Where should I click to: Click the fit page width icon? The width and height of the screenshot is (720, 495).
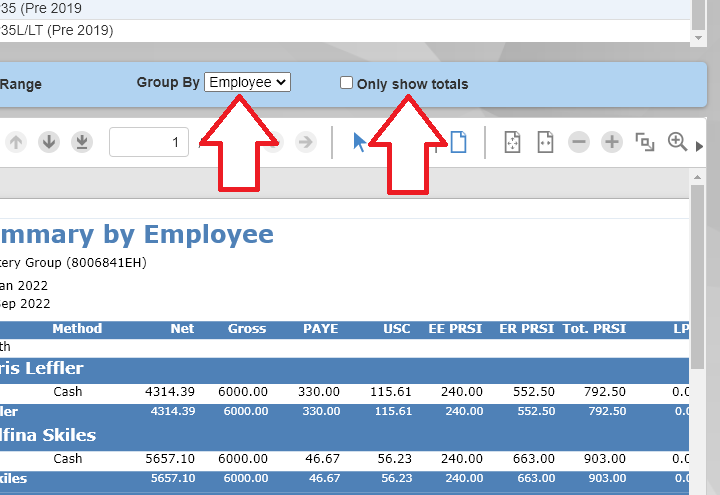click(545, 142)
